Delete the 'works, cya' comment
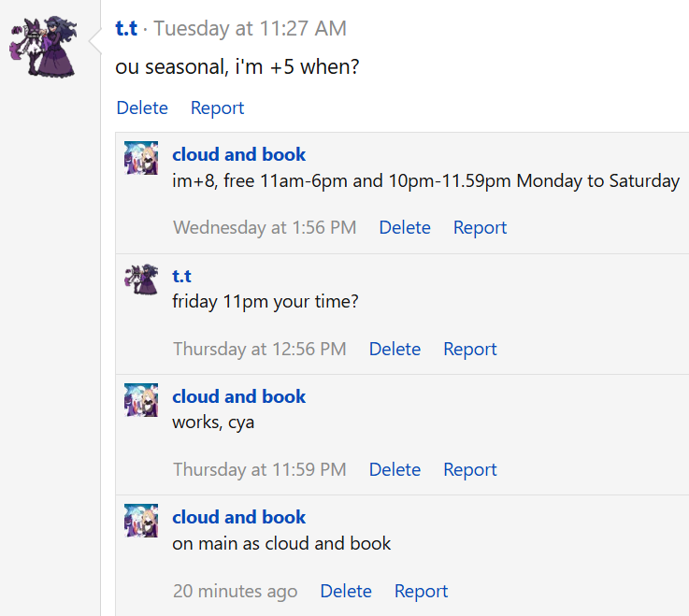Screen dimensions: 689x616 click(395, 469)
